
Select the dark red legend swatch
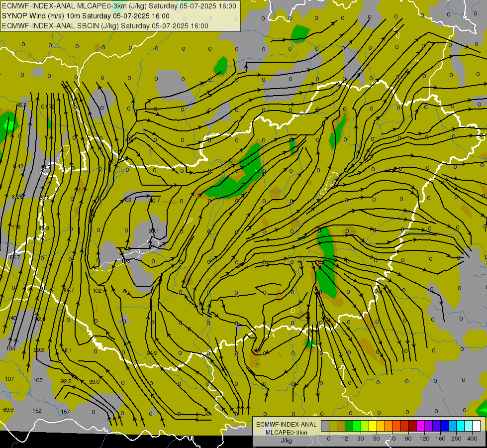[x=413, y=426]
